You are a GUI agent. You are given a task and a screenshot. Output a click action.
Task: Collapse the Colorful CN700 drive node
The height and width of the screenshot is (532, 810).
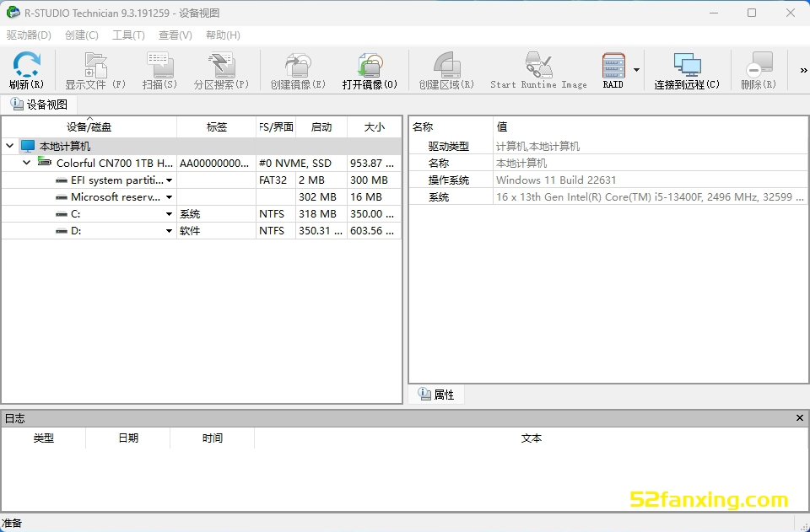coord(27,163)
